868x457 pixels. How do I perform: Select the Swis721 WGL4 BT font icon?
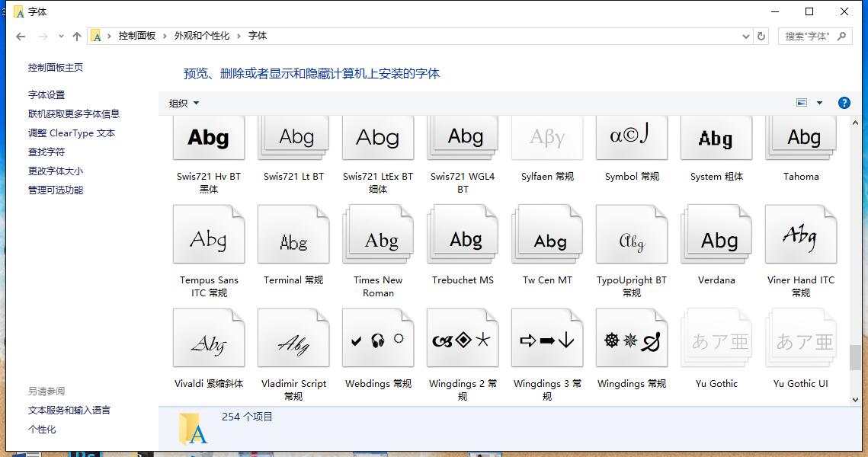pyautogui.click(x=463, y=138)
